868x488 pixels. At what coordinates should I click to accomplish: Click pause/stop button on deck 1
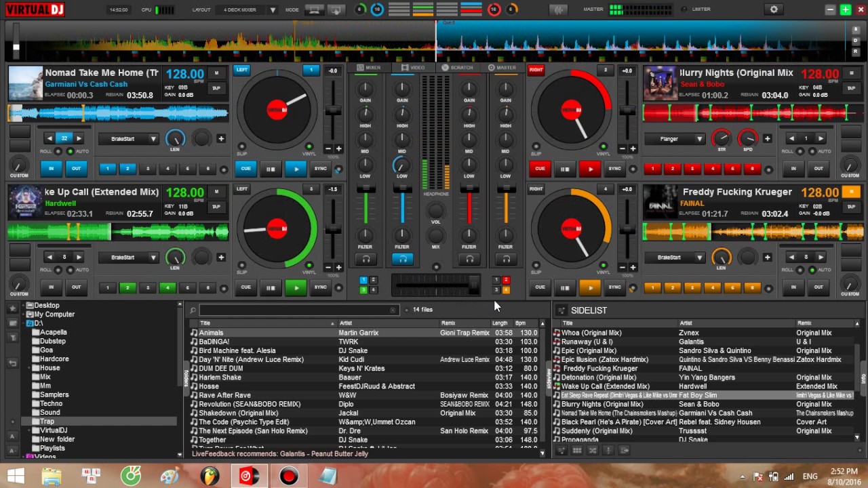[x=271, y=169]
